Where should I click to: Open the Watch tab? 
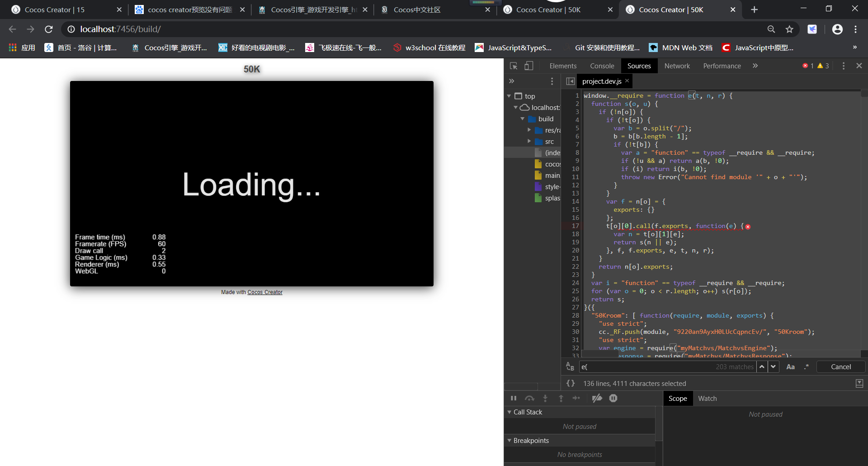tap(707, 399)
